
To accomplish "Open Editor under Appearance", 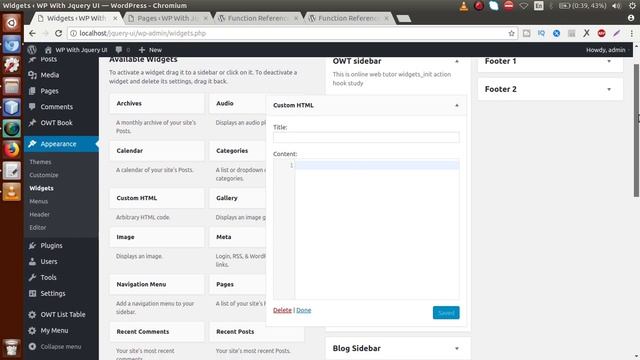I will pos(38,227).
